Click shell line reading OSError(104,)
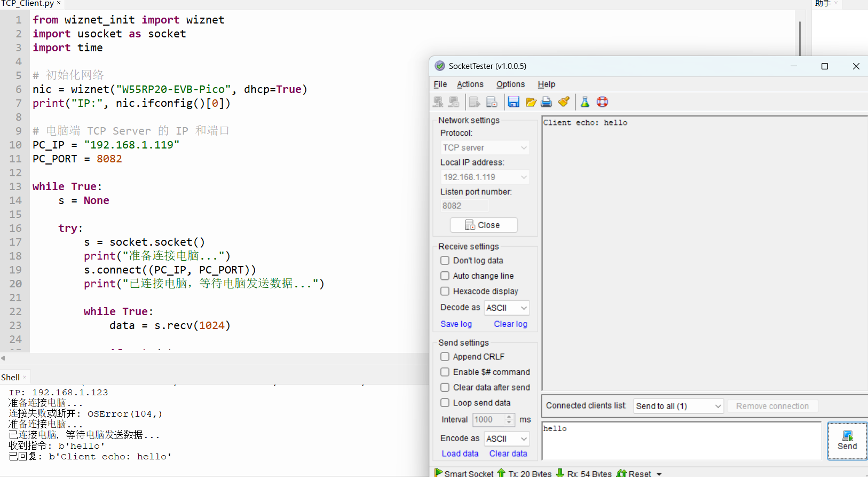 click(x=85, y=413)
